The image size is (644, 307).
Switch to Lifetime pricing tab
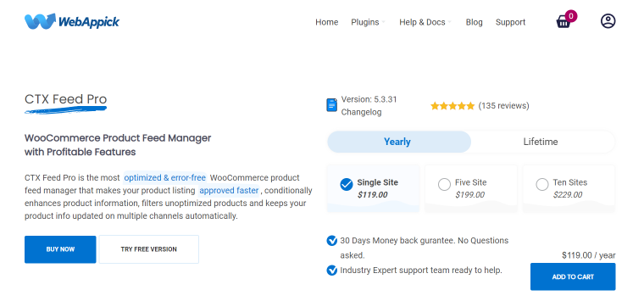[541, 142]
